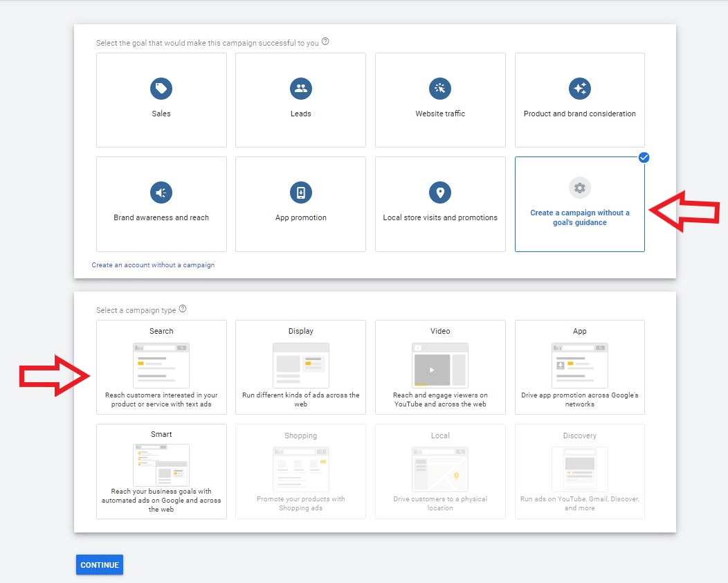The width and height of the screenshot is (728, 583).
Task: Click the Brand awareness megaphone icon
Action: (161, 192)
